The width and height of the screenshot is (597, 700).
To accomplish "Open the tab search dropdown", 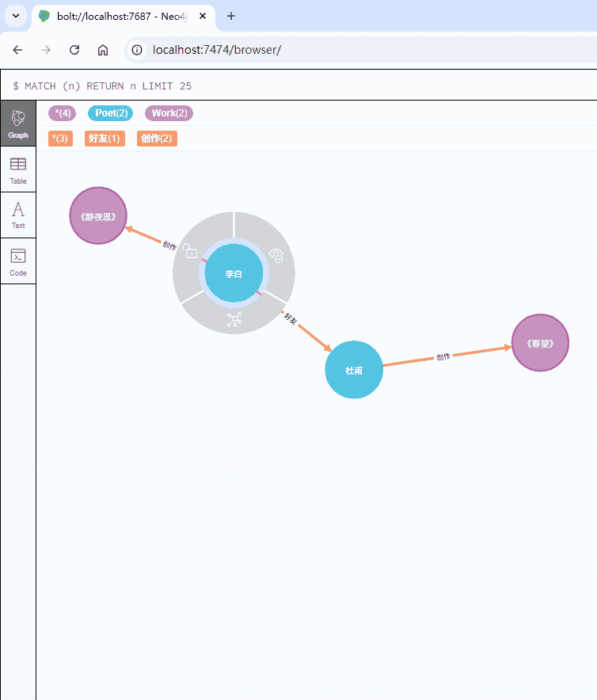I will point(15,16).
